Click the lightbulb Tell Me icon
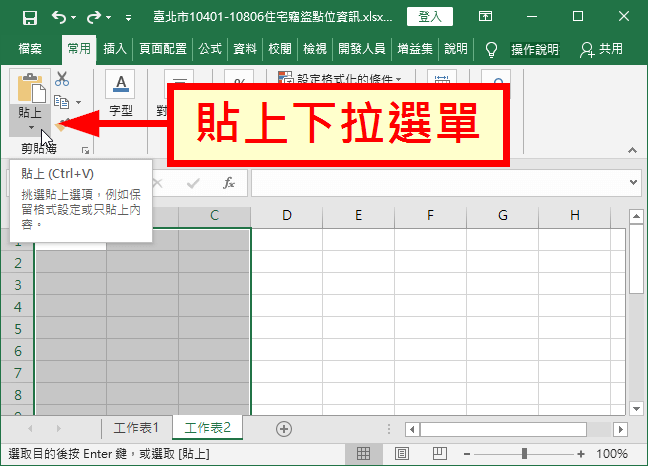648x466 pixels. pyautogui.click(x=491, y=50)
